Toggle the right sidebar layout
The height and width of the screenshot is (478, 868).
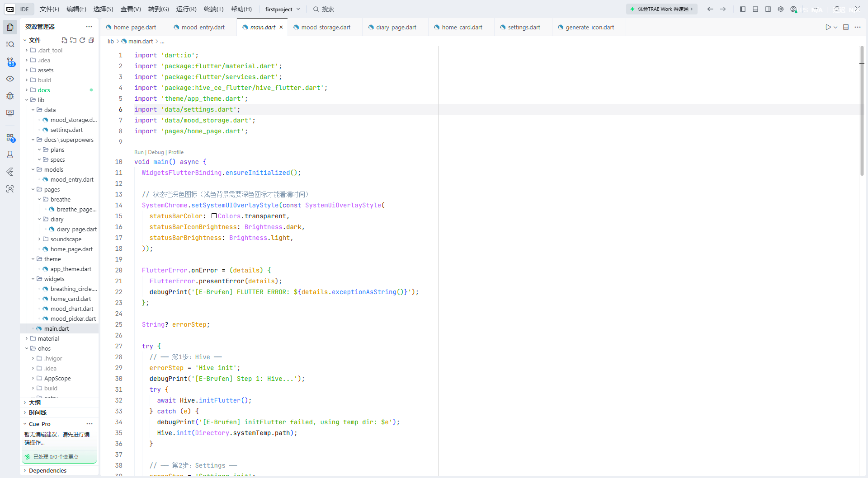click(768, 9)
